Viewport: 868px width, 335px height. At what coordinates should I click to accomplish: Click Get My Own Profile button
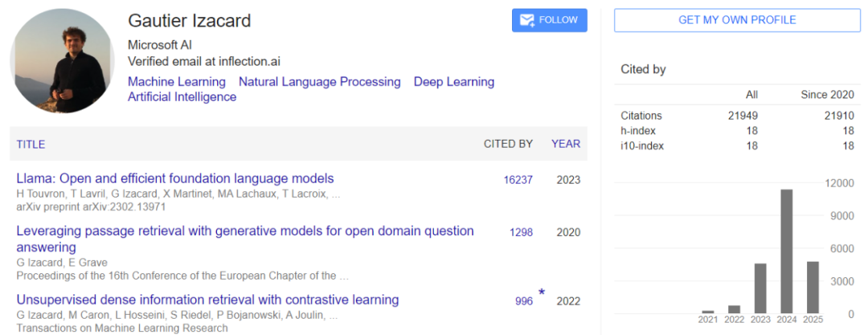click(737, 20)
